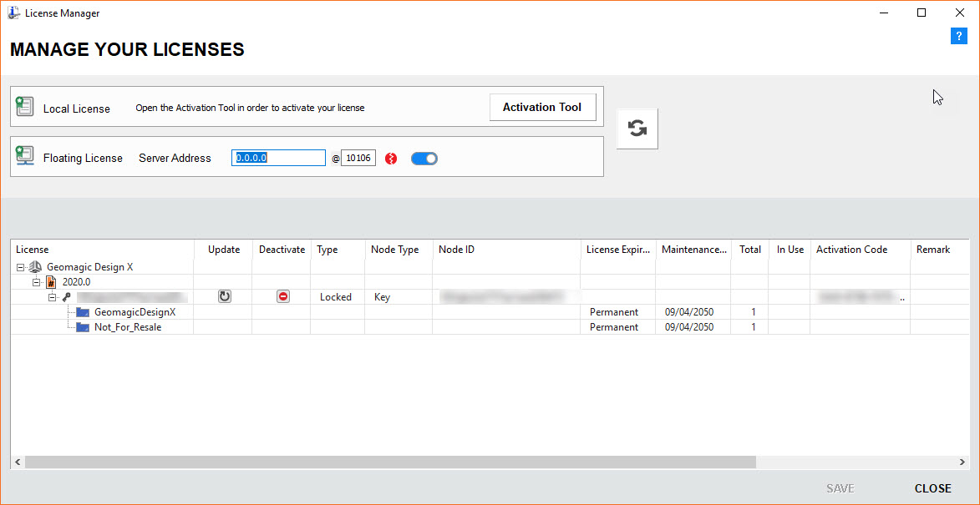Select the Not_For_Resale folder icon

pyautogui.click(x=82, y=326)
